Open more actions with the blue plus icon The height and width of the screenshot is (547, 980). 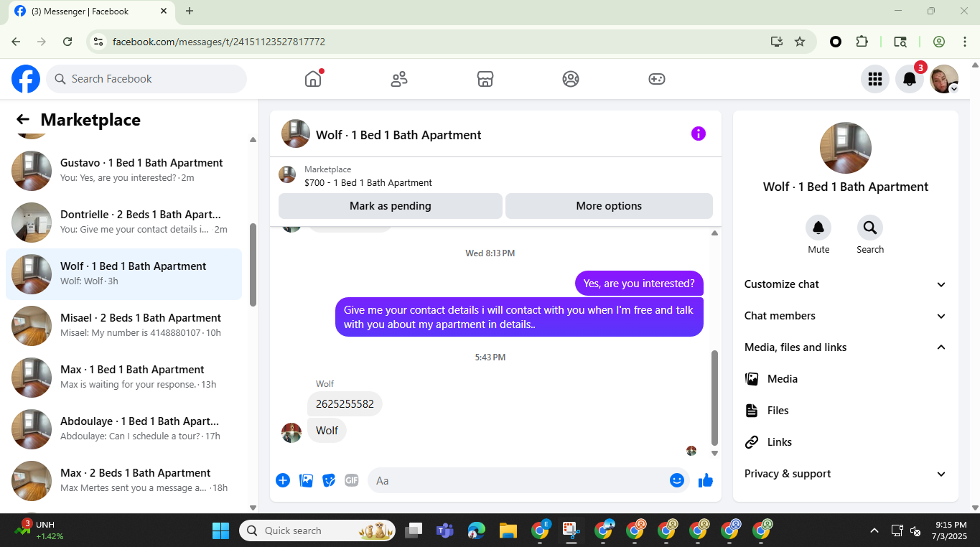click(283, 480)
